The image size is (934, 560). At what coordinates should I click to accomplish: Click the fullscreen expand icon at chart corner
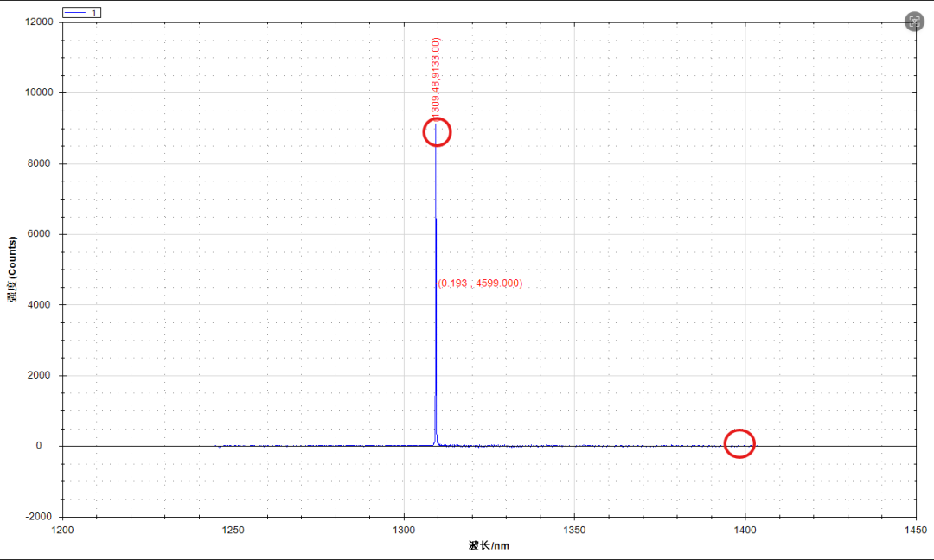(914, 22)
